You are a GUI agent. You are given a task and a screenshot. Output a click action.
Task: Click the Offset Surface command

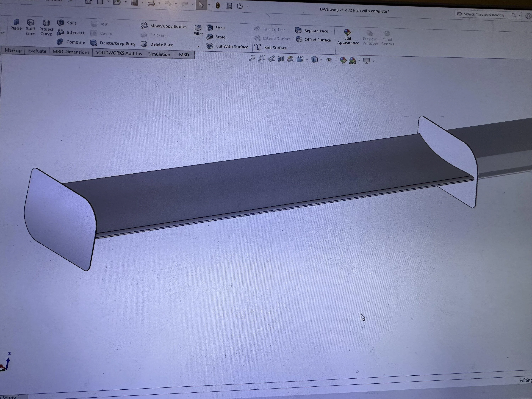[313, 40]
